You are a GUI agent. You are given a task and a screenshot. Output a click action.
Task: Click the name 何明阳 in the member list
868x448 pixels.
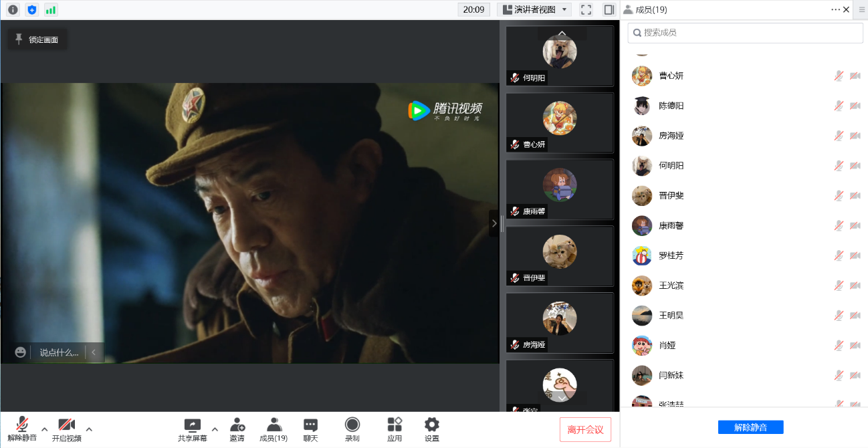[671, 165]
